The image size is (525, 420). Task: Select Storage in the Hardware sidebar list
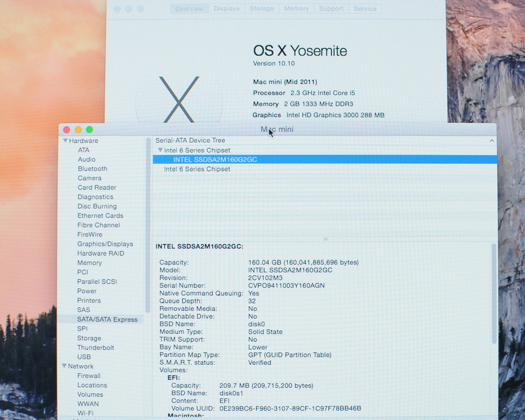click(89, 338)
